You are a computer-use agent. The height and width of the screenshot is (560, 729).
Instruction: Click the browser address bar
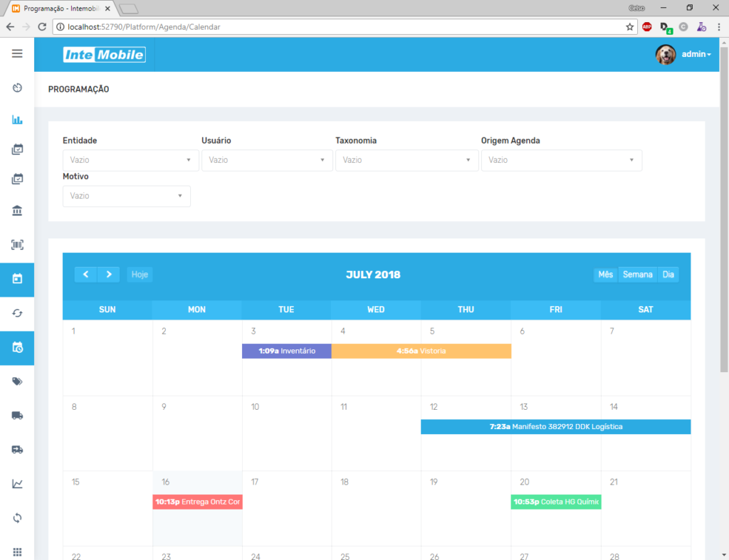pos(344,27)
